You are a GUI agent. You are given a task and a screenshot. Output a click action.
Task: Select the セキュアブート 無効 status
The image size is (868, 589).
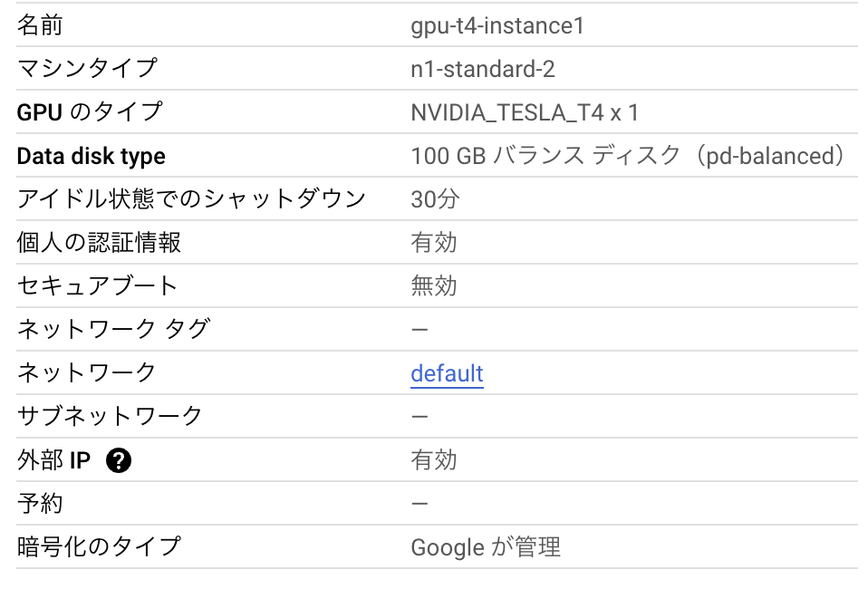coord(433,286)
